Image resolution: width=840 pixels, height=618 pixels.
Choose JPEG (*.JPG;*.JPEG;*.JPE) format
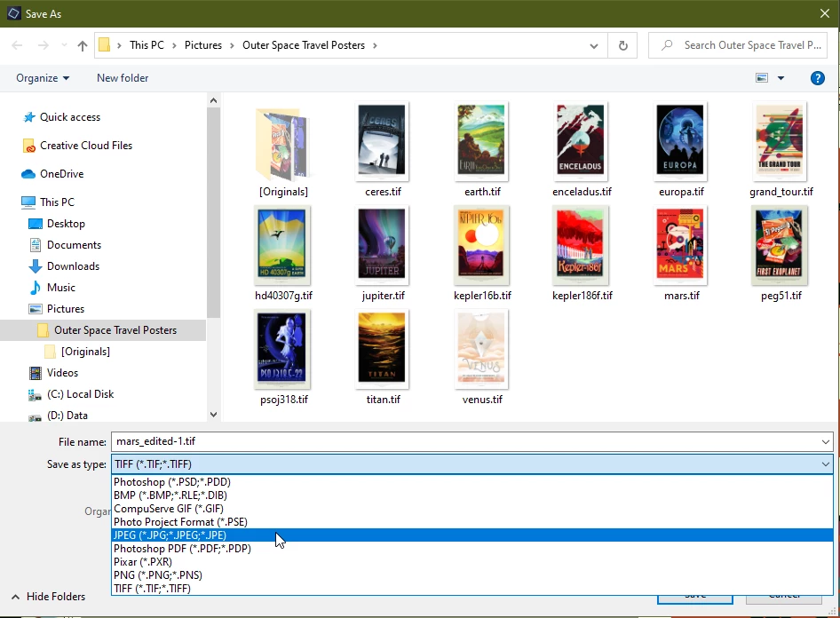coord(472,535)
